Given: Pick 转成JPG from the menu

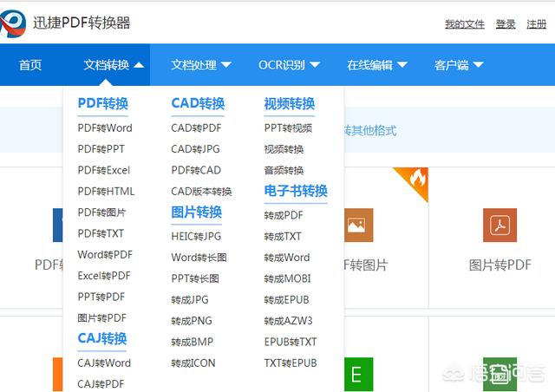Looking at the screenshot, I should (x=190, y=299).
